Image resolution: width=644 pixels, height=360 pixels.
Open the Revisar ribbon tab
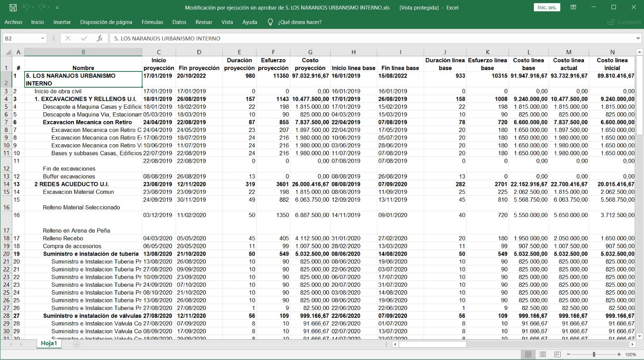tap(204, 22)
